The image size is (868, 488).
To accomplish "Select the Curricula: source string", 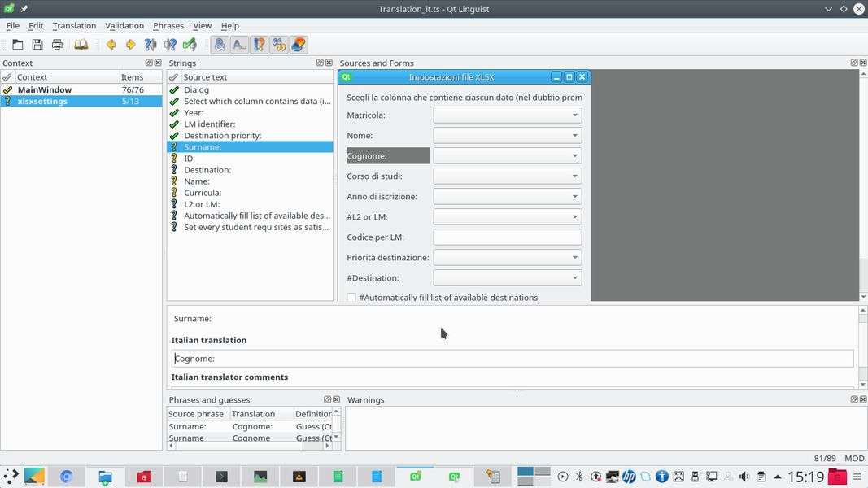I will pos(203,193).
